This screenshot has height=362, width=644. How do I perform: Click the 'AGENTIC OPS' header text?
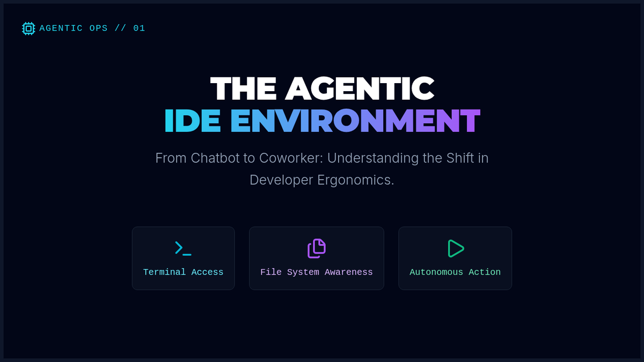(x=74, y=28)
